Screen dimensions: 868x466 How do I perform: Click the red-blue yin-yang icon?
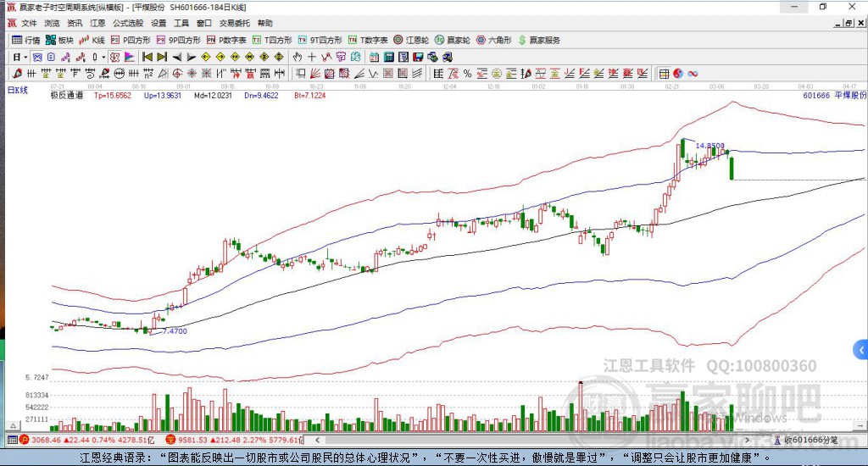tap(678, 73)
